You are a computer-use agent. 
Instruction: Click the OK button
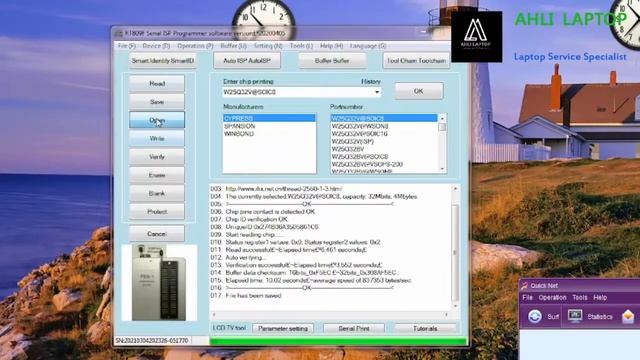tap(419, 91)
